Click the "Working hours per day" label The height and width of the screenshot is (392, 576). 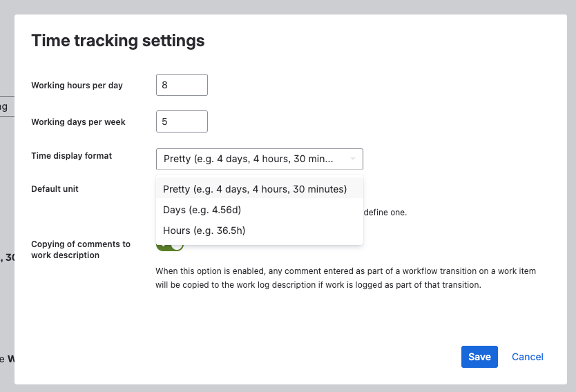pyautogui.click(x=77, y=86)
